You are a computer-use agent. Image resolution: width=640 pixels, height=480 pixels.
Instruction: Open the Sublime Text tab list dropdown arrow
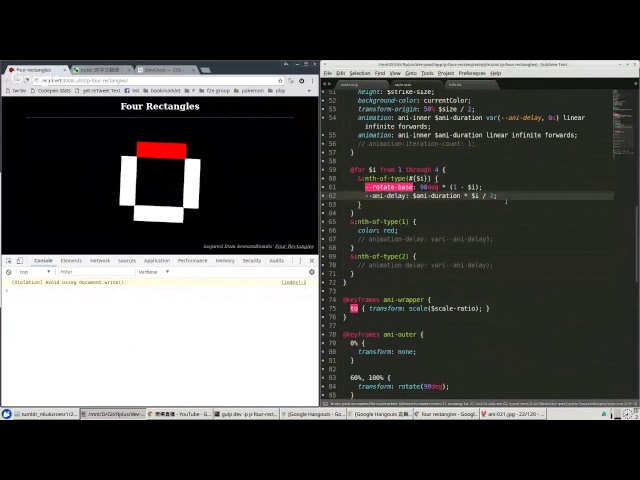[636, 84]
